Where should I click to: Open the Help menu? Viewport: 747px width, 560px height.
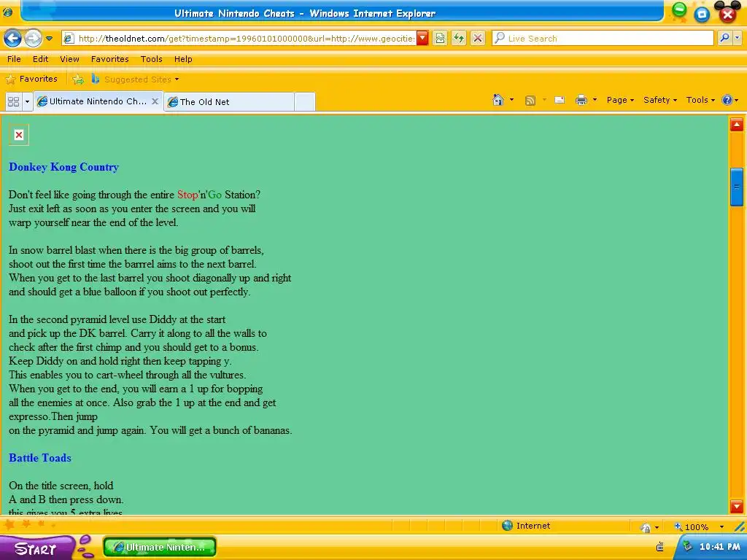click(183, 59)
